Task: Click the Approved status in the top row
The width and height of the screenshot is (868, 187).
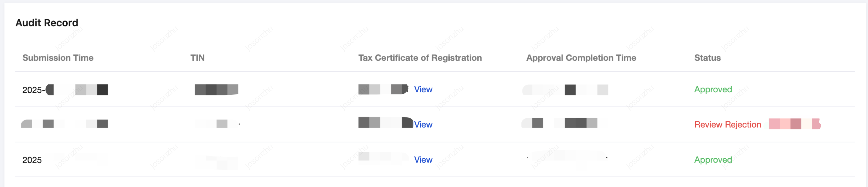Action: (x=713, y=89)
